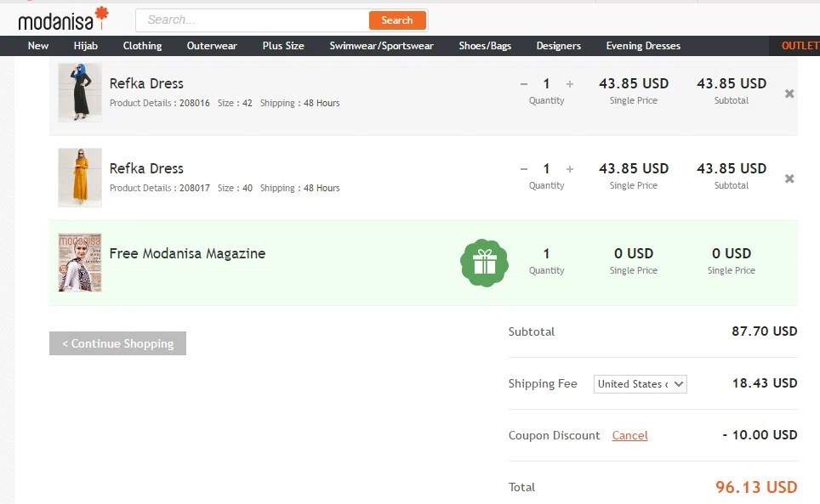Focus the search input field
The width and height of the screenshot is (820, 504).
coord(253,20)
